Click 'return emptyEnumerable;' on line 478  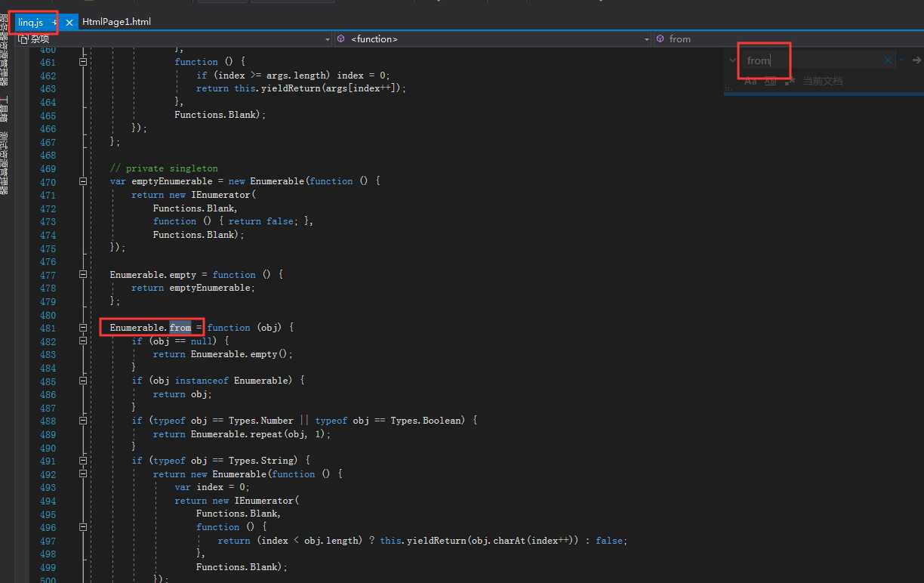(x=193, y=288)
